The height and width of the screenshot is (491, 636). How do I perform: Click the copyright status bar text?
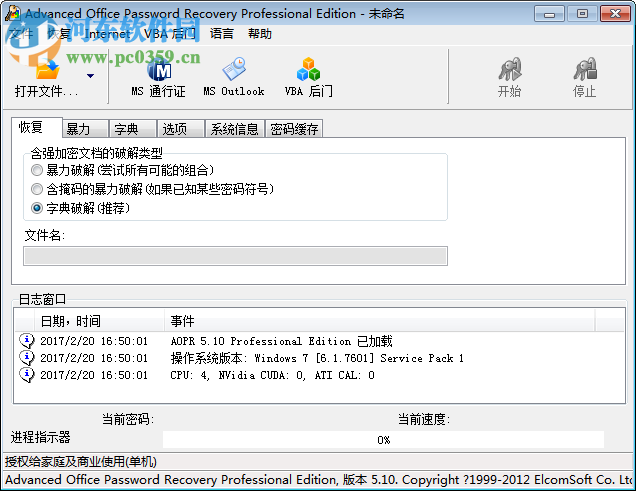pyautogui.click(x=319, y=480)
